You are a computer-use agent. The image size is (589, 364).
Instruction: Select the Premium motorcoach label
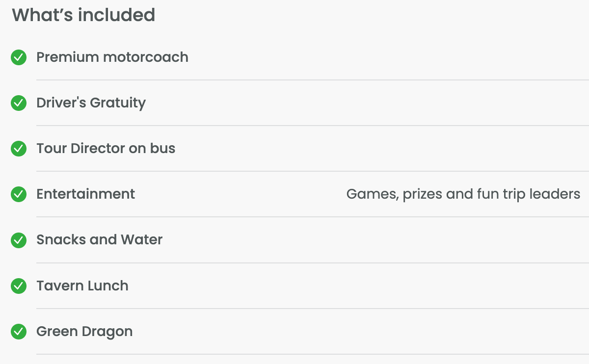tap(112, 57)
